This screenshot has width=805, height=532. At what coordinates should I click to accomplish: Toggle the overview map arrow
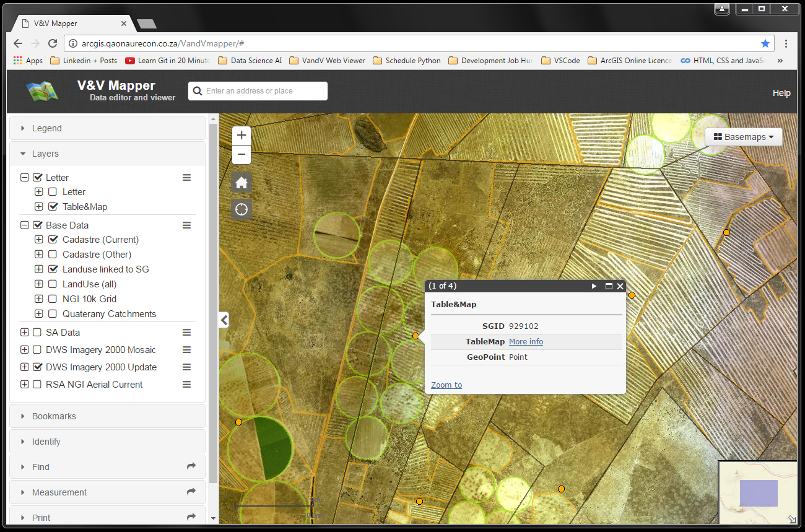click(x=792, y=519)
